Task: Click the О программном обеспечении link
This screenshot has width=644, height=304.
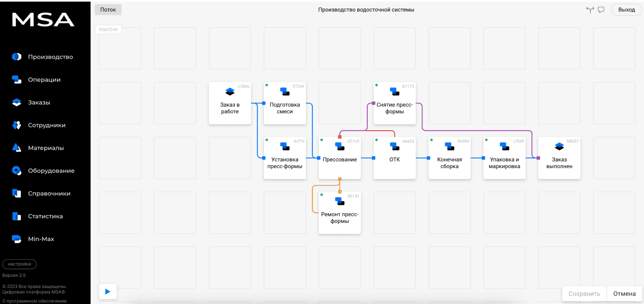Action: pyautogui.click(x=34, y=301)
